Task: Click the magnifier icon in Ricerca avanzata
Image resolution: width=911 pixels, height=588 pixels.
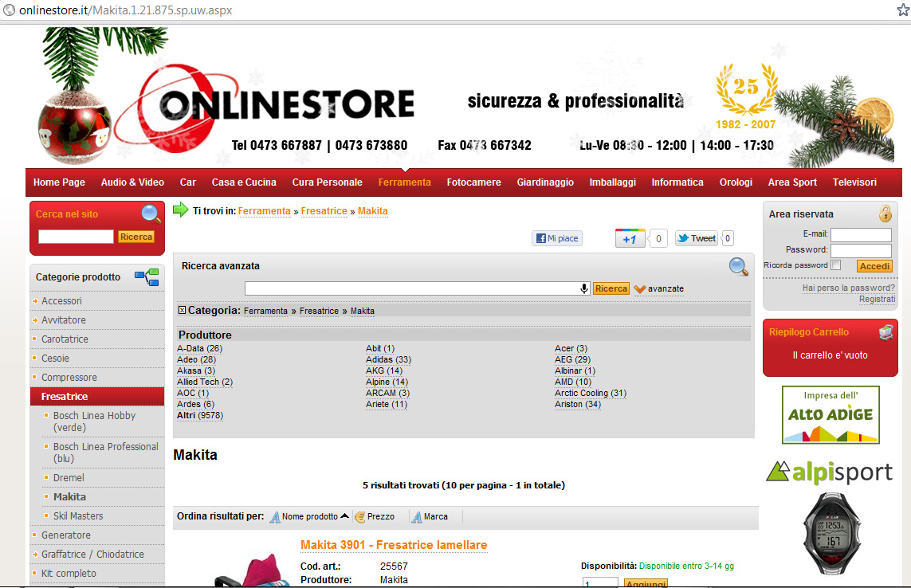Action: pyautogui.click(x=739, y=267)
